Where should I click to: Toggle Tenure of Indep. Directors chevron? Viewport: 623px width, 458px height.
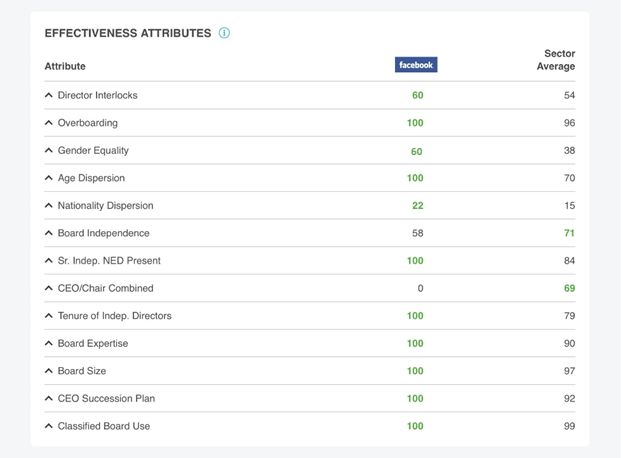49,316
